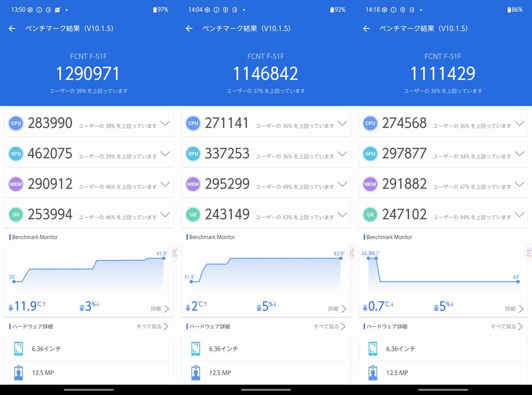Open 詳細 under the 2℃ monitor

[x=337, y=309]
